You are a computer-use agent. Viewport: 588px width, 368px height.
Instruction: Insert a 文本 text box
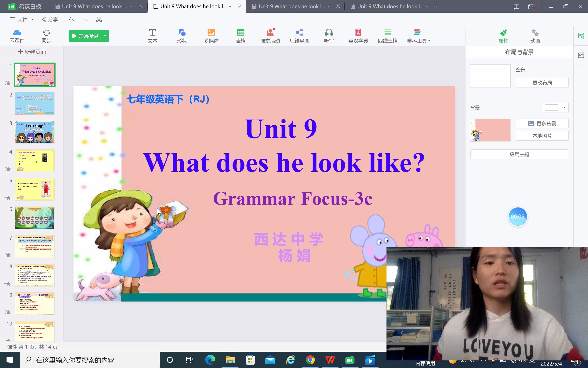point(152,36)
